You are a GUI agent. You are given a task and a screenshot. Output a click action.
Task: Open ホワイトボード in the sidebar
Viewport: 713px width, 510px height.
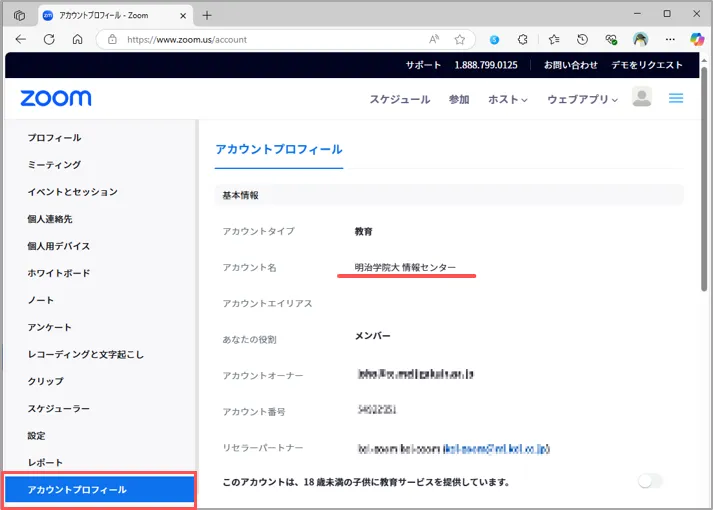point(59,273)
